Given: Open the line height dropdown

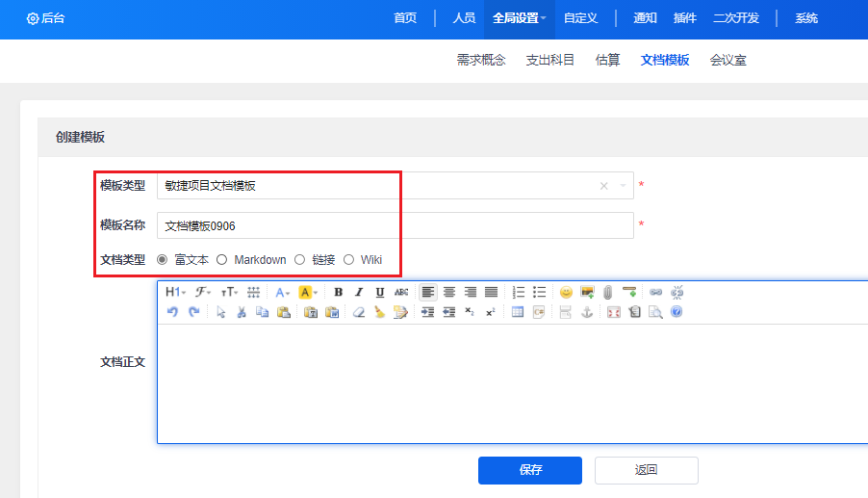Looking at the screenshot, I should click(x=253, y=292).
